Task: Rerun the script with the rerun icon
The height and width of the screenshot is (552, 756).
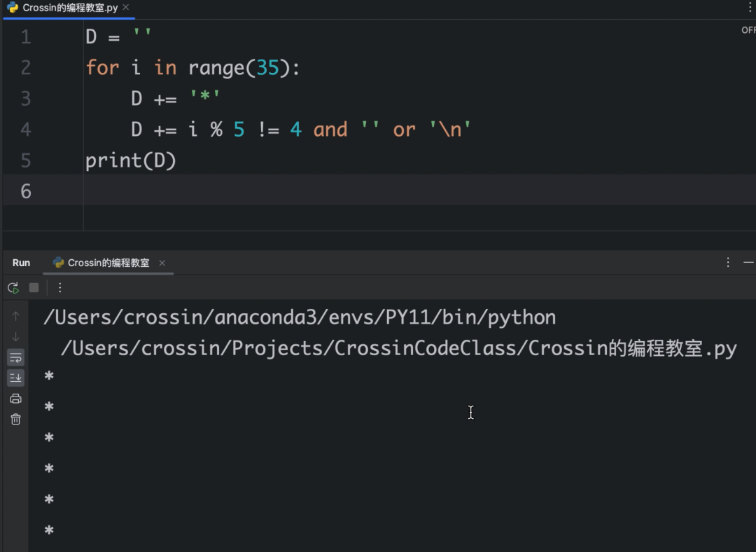Action: pyautogui.click(x=13, y=288)
